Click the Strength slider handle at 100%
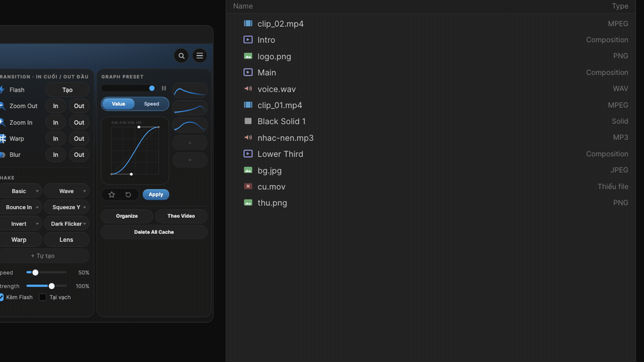Image resolution: width=644 pixels, height=362 pixels. tap(52, 286)
